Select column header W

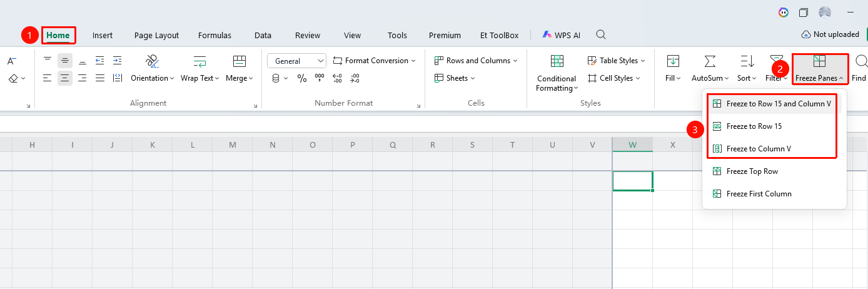[x=633, y=145]
